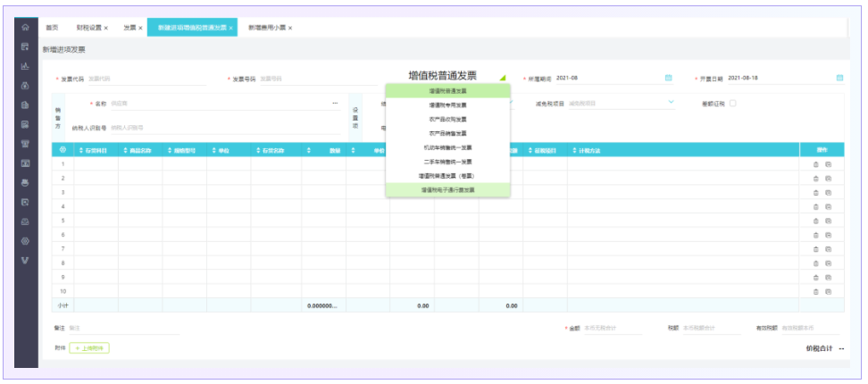The image size is (868, 384).
Task: Expand the 减免税项目 dropdown
Action: pos(671,103)
